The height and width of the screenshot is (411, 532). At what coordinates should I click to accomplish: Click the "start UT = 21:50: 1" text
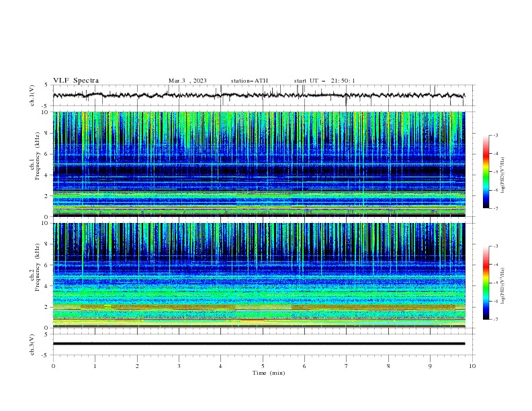(x=324, y=81)
